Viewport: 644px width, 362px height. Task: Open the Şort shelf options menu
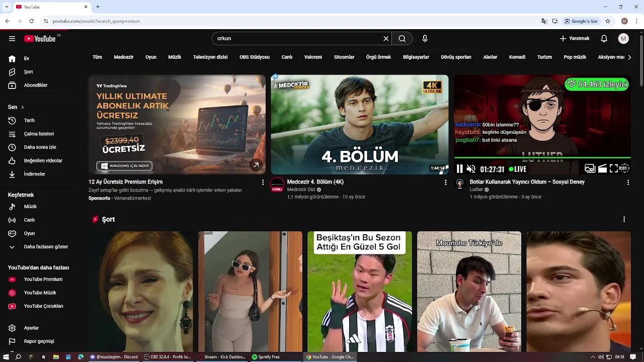[624, 220]
